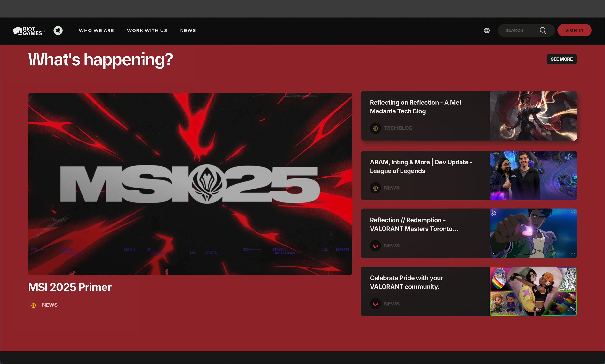Expand the Riot Games logo dropdown arrow
Viewport: 605px width, 364px height.
(45, 31)
